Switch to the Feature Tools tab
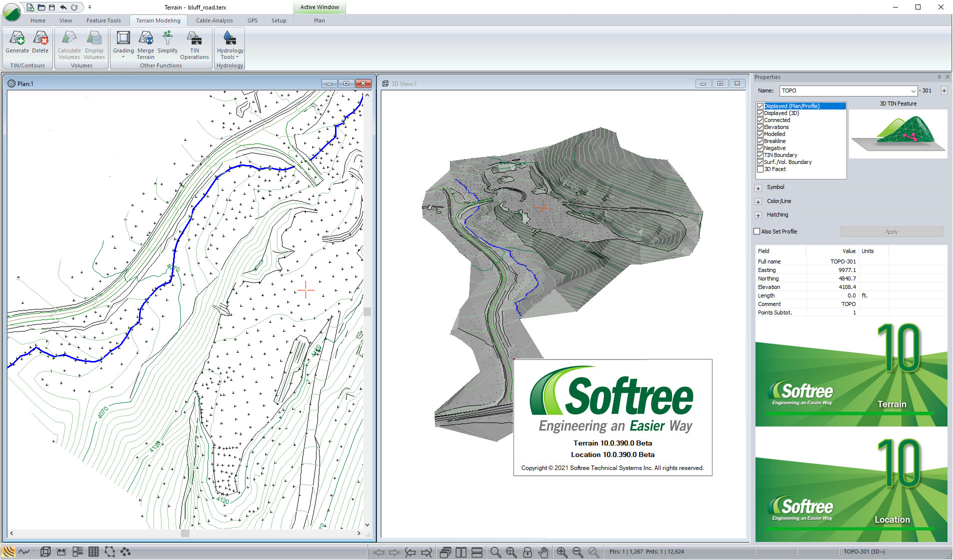 (103, 20)
